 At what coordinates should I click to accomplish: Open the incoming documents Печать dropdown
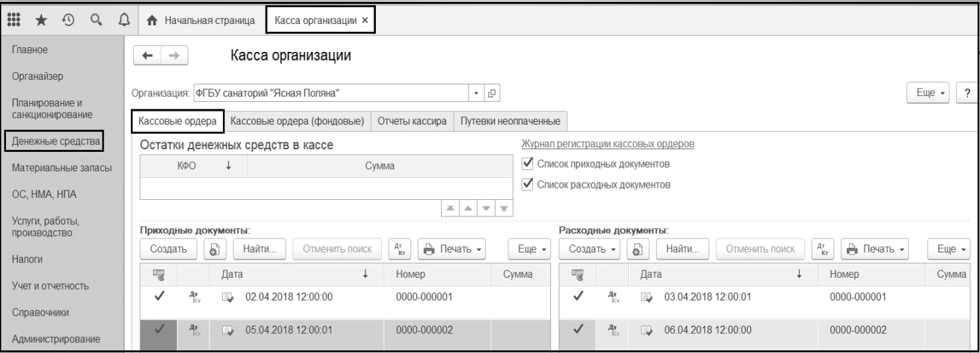[453, 249]
